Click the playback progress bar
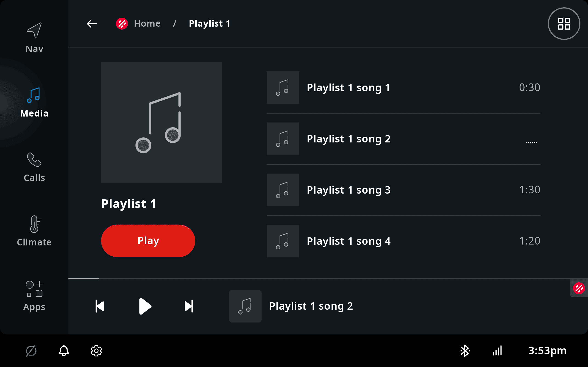Screen dimensions: 588x367 coord(328,279)
